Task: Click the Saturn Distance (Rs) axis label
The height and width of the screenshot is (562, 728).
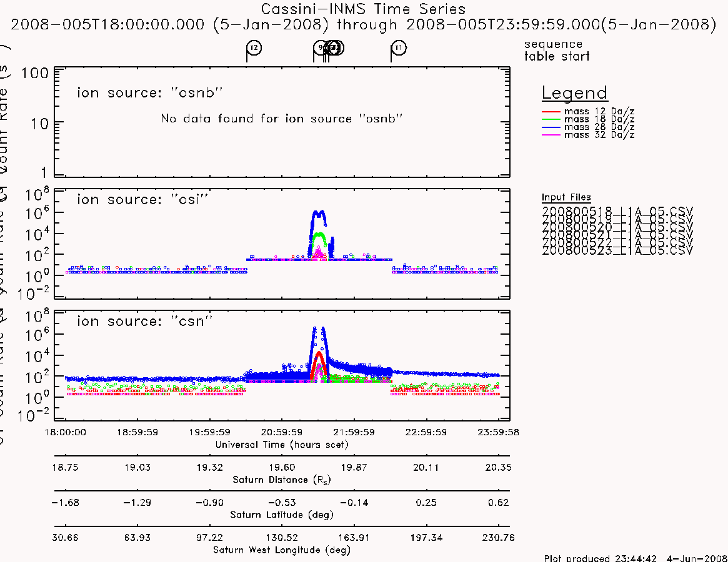Action: (281, 480)
